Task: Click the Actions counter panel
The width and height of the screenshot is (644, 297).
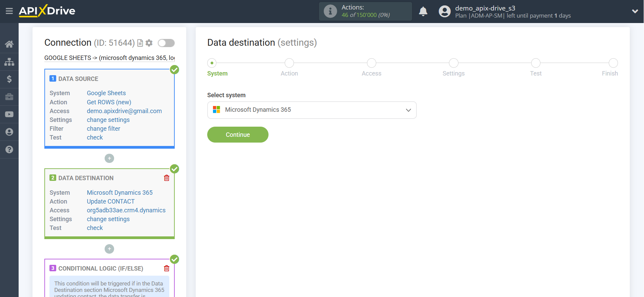Action: tap(365, 11)
